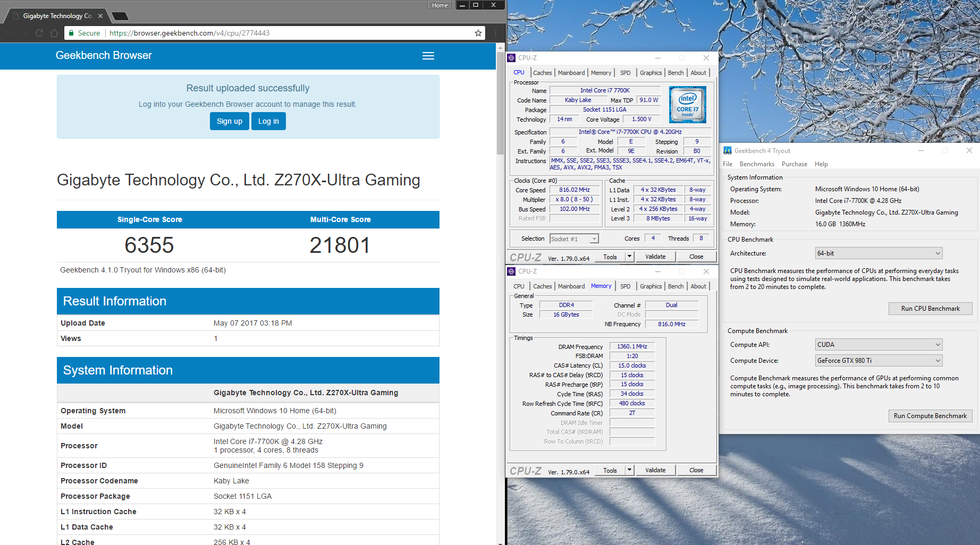Screen dimensions: 980x545
Task: Open Help menu in Geekbench 4
Action: [821, 164]
